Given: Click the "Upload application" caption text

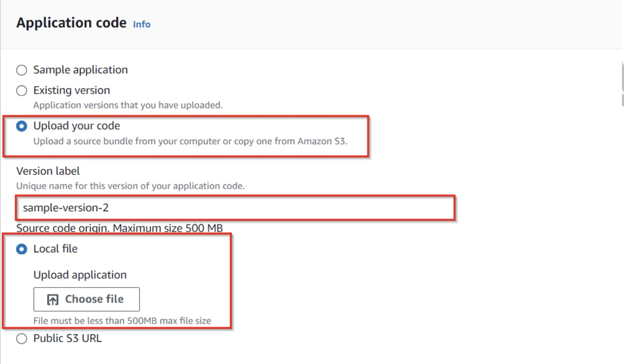Looking at the screenshot, I should [x=80, y=275].
